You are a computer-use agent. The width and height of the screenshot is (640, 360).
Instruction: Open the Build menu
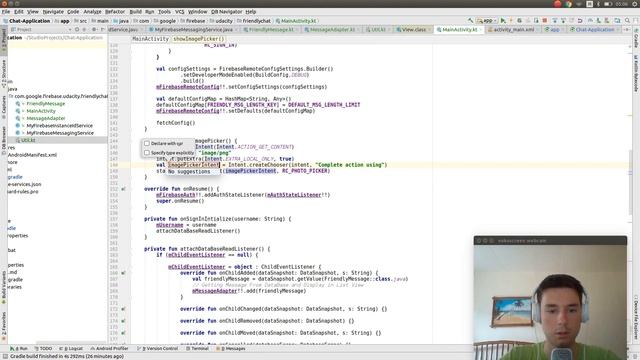click(x=136, y=12)
